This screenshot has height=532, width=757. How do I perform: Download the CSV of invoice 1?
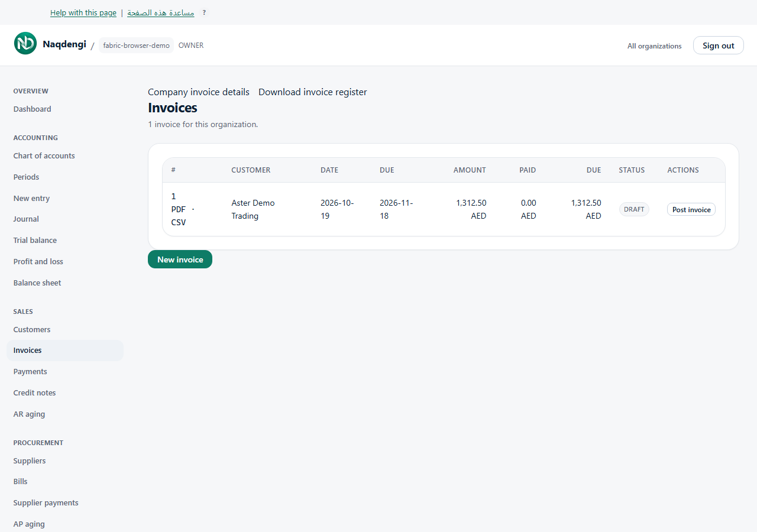click(x=179, y=222)
